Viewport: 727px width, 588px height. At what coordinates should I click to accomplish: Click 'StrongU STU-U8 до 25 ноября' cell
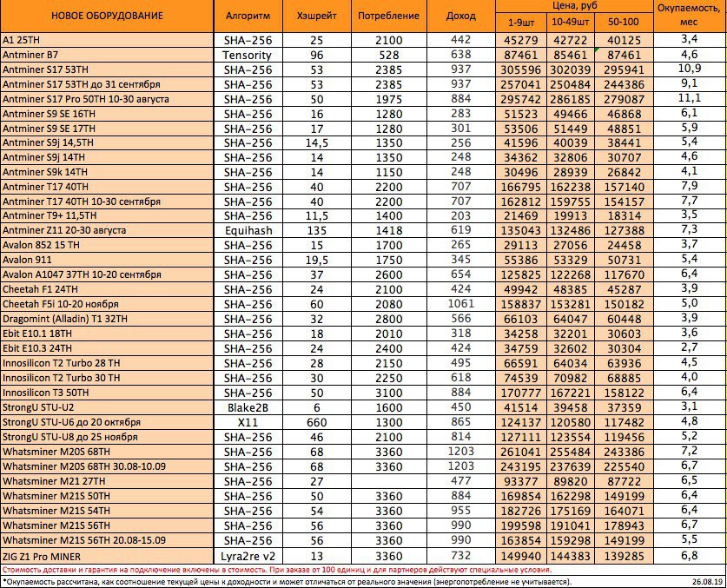coord(107,437)
